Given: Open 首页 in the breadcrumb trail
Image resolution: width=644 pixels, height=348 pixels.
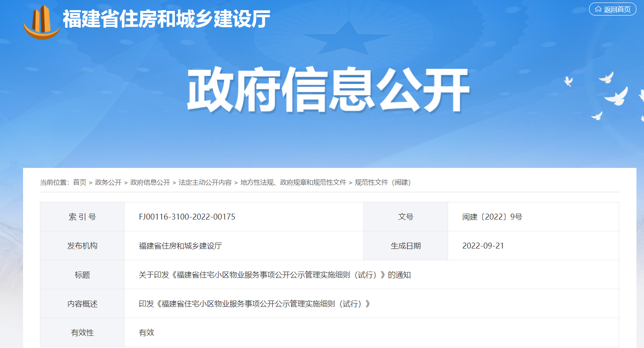Looking at the screenshot, I should coord(80,182).
